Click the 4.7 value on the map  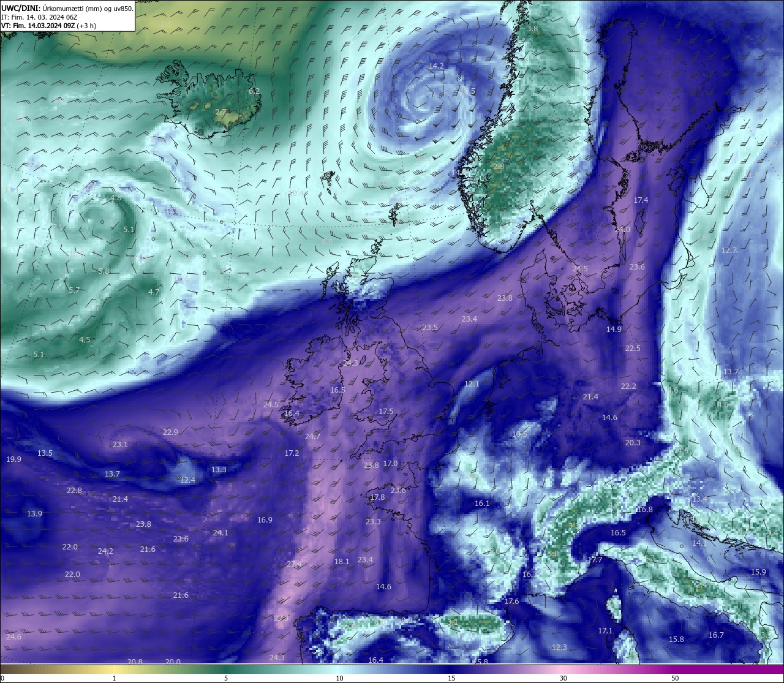154,292
